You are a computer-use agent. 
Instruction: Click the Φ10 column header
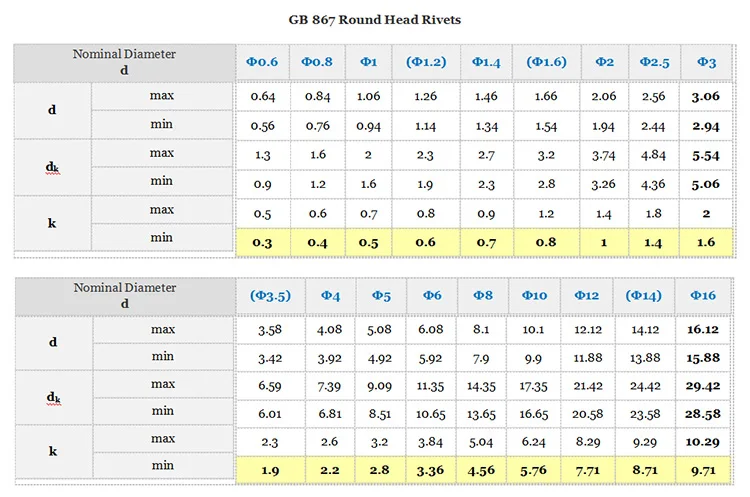coord(534,296)
